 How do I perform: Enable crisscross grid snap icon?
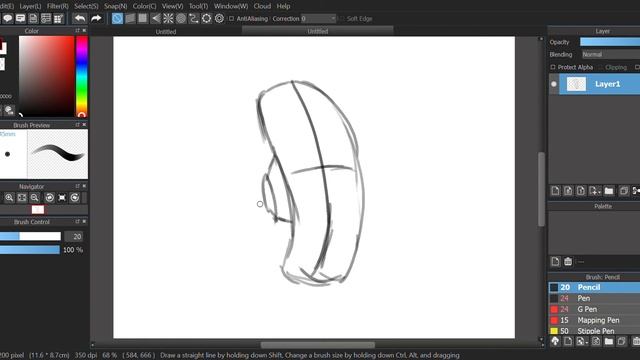142,18
